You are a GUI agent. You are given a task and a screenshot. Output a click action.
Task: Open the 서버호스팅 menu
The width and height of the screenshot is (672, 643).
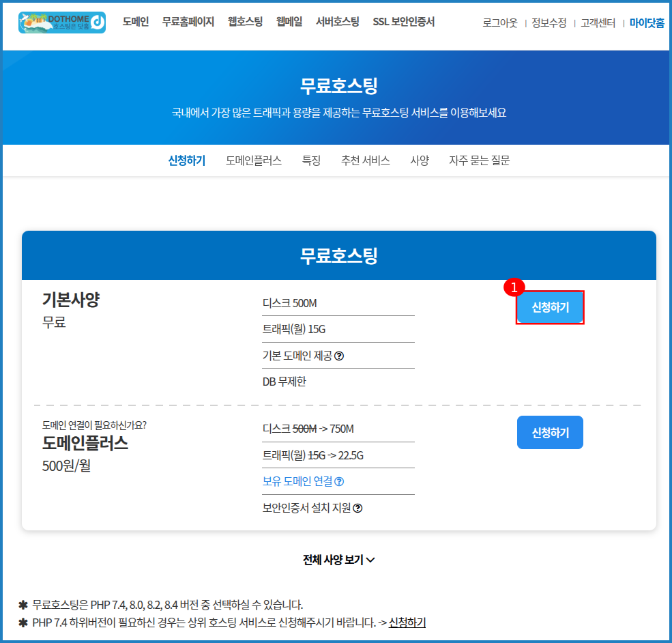pyautogui.click(x=338, y=22)
